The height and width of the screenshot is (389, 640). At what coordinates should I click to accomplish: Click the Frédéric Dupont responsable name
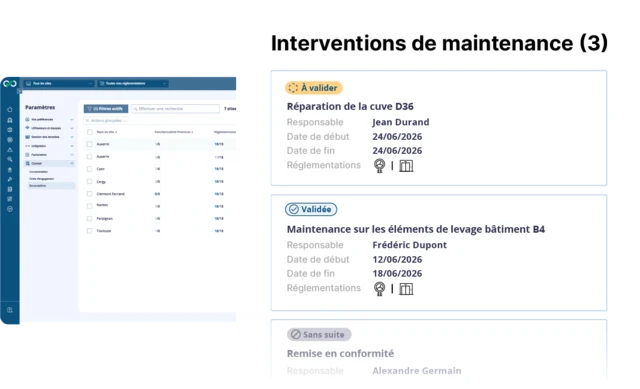point(409,245)
